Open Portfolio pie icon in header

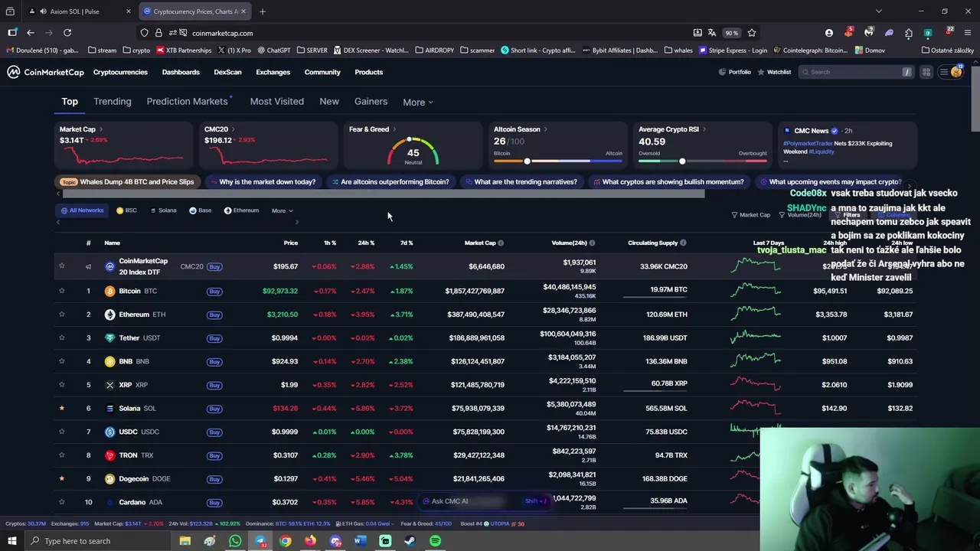tap(722, 72)
